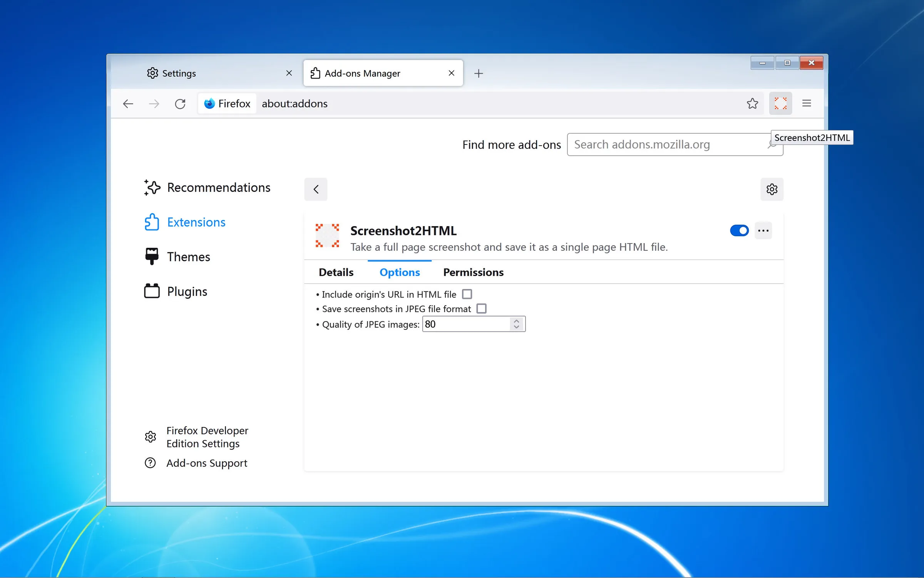Increase JPEG quality with the stepper arrow
This screenshot has height=578, width=924.
tap(516, 321)
